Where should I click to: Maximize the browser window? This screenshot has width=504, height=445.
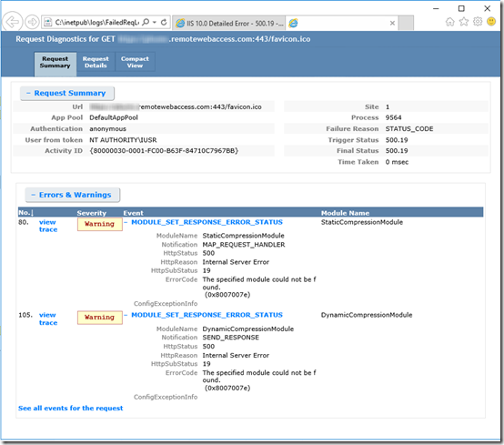point(461,9)
